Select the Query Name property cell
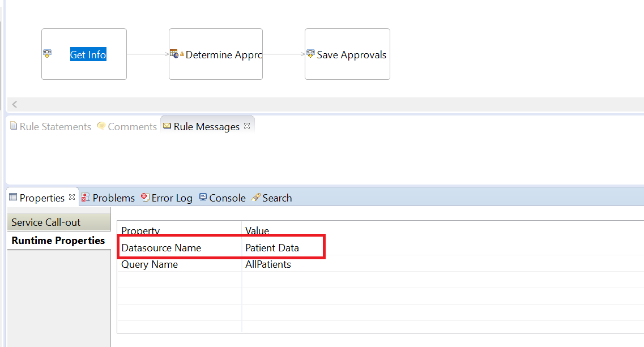The height and width of the screenshot is (347, 644). coord(180,264)
